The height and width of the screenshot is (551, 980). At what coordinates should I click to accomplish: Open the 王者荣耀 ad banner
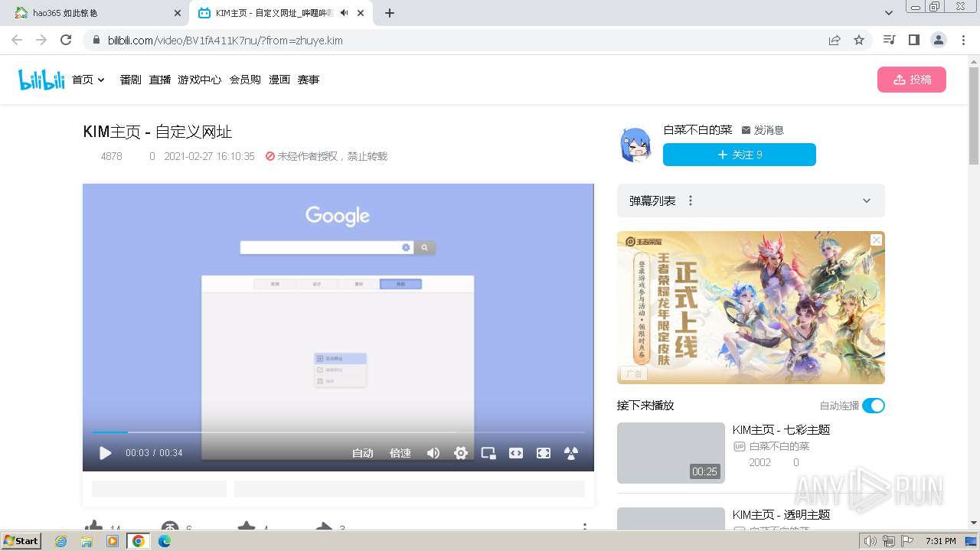click(x=751, y=308)
